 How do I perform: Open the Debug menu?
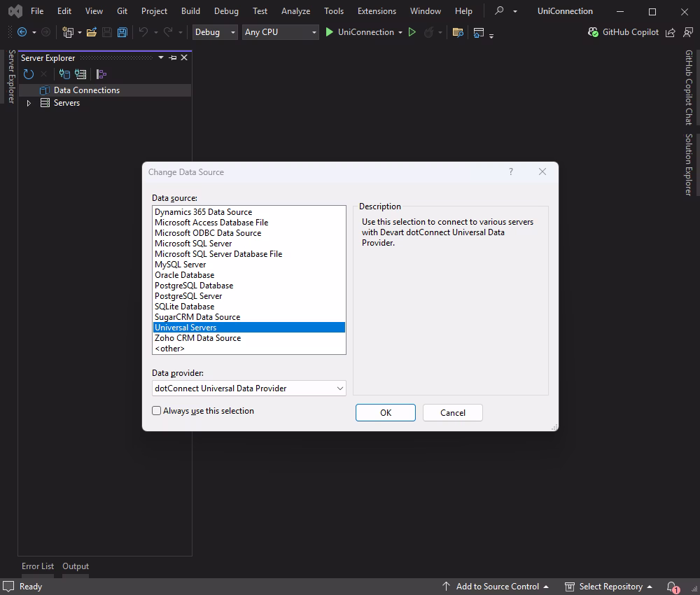[226, 11]
